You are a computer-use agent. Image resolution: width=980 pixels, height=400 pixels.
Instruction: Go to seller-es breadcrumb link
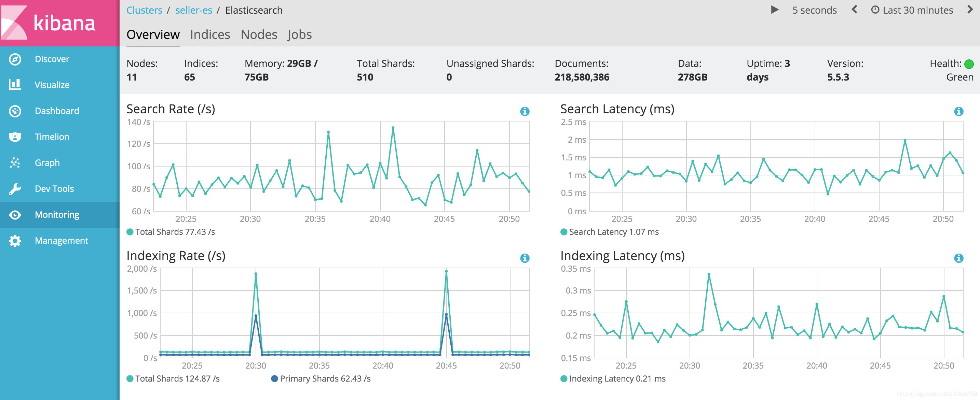(x=194, y=10)
